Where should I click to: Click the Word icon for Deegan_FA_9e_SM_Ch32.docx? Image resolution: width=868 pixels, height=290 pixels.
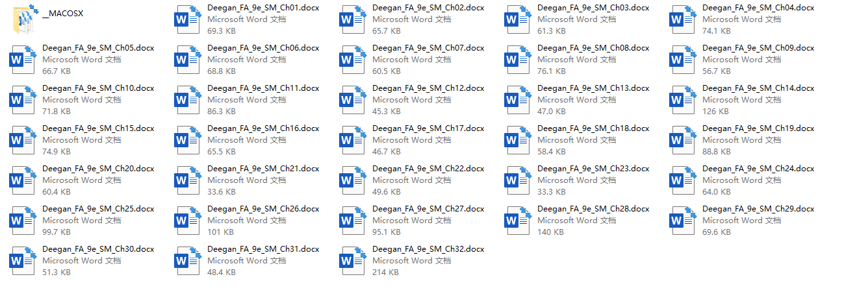tap(353, 261)
